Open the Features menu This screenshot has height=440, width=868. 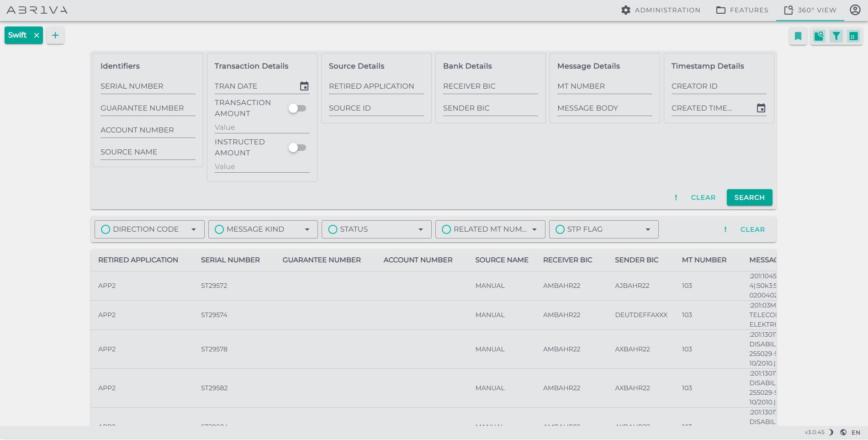742,10
